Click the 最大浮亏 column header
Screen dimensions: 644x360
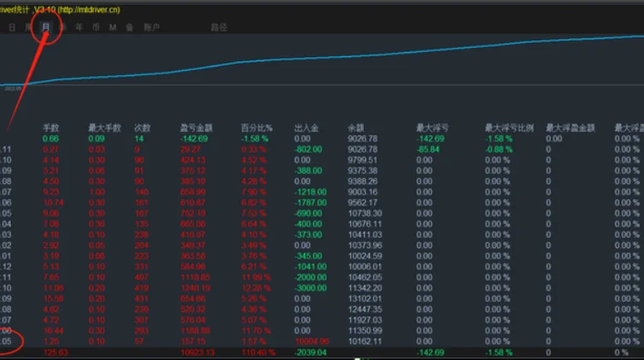[x=432, y=128]
